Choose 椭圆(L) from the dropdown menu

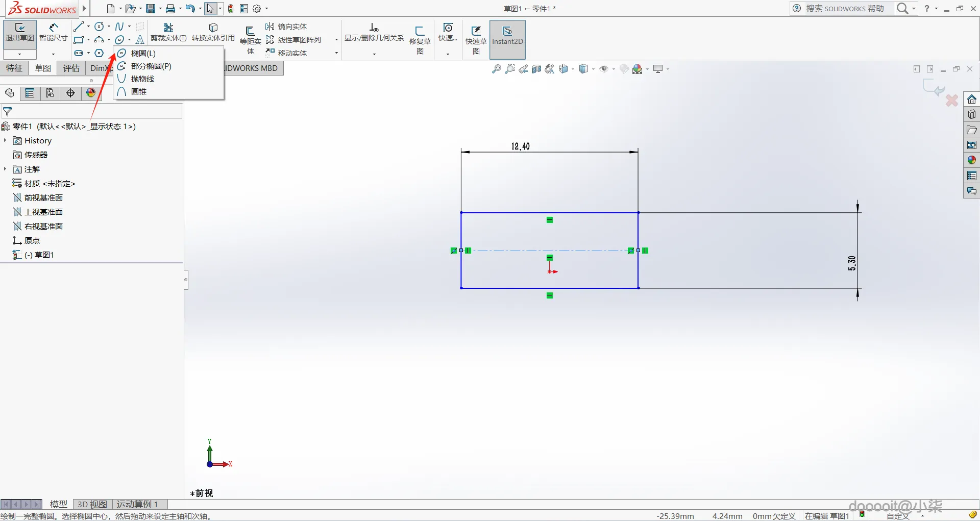point(168,53)
